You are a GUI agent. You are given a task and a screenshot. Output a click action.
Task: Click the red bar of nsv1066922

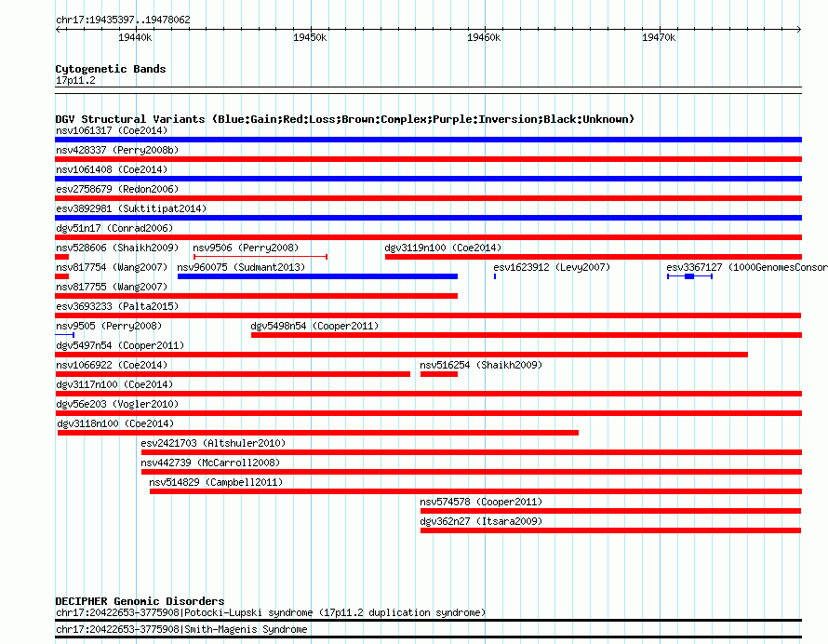[233, 374]
